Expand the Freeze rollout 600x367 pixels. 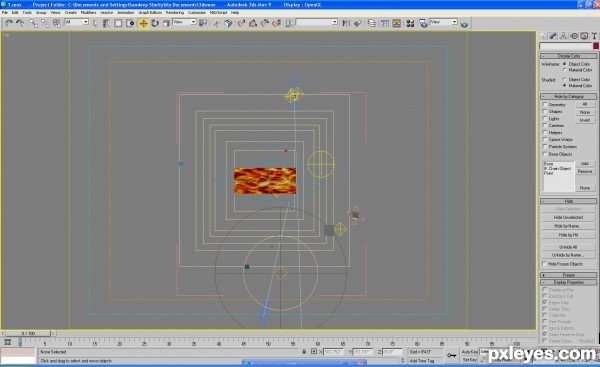569,275
